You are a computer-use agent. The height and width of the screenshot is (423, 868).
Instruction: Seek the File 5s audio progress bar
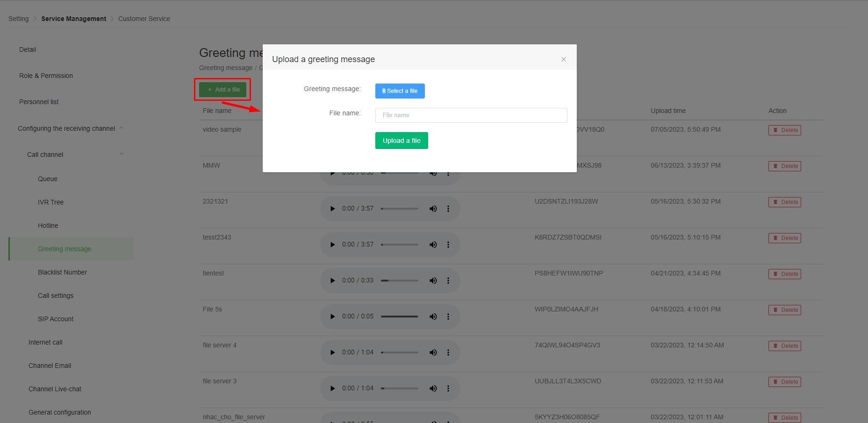pyautogui.click(x=399, y=317)
